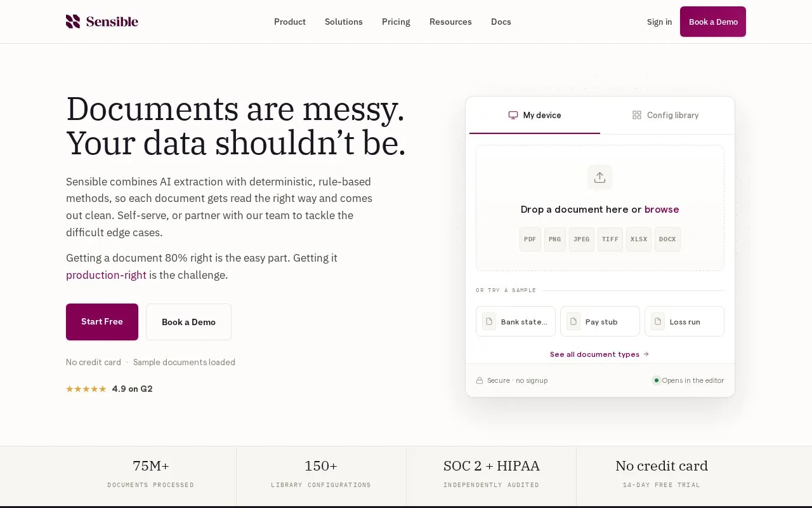Click the DOCX file type badge
Screen dimensions: 812x508
click(667, 239)
